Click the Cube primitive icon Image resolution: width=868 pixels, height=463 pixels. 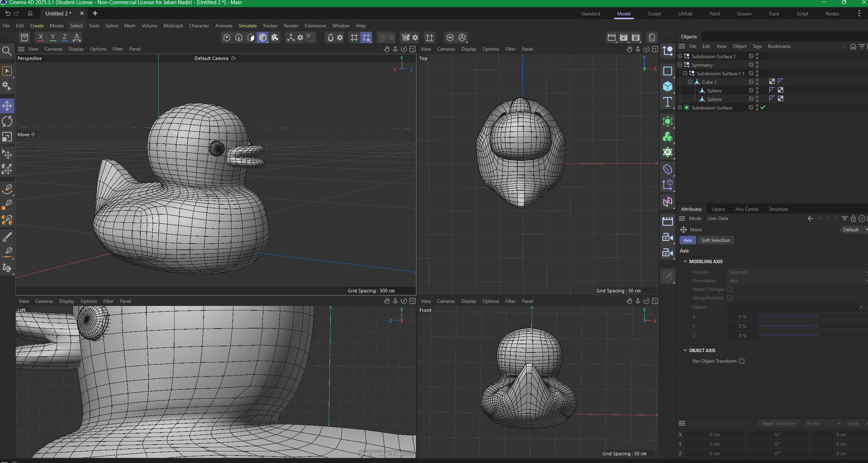[668, 87]
